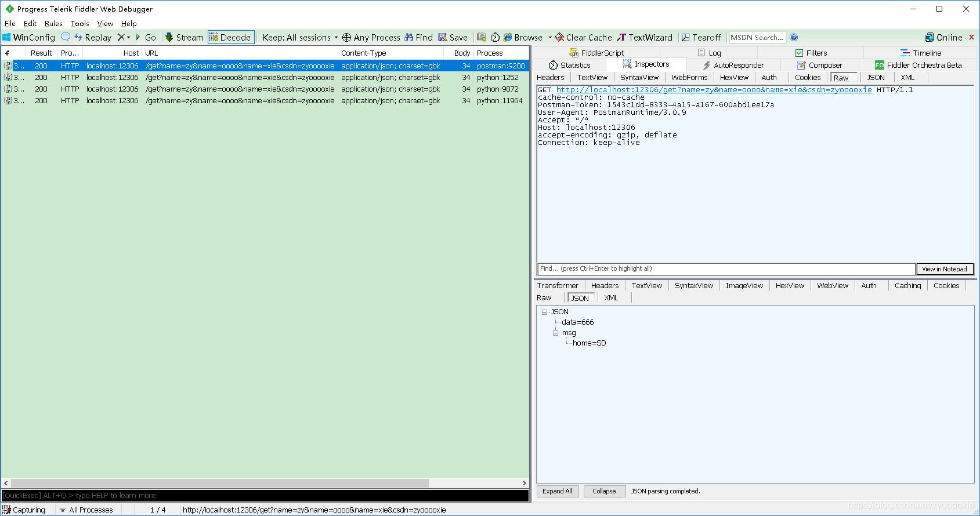Toggle the Decode option
Viewport: 980px width, 516px height.
(x=231, y=37)
